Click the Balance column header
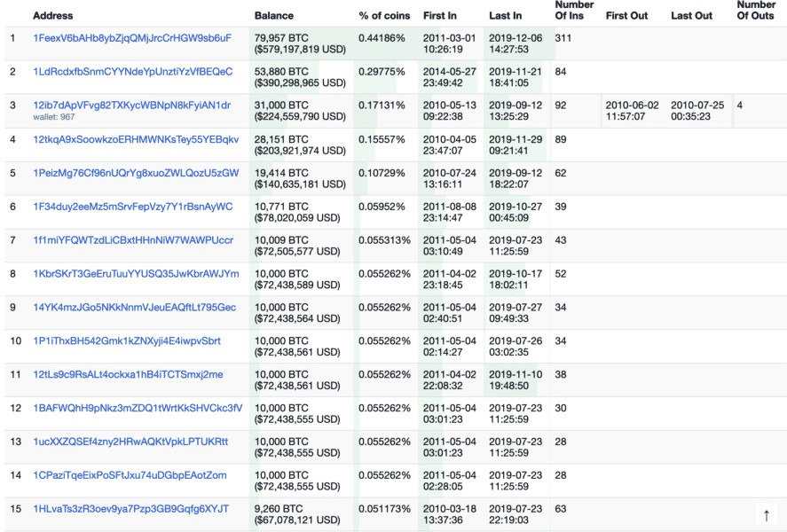 point(273,16)
